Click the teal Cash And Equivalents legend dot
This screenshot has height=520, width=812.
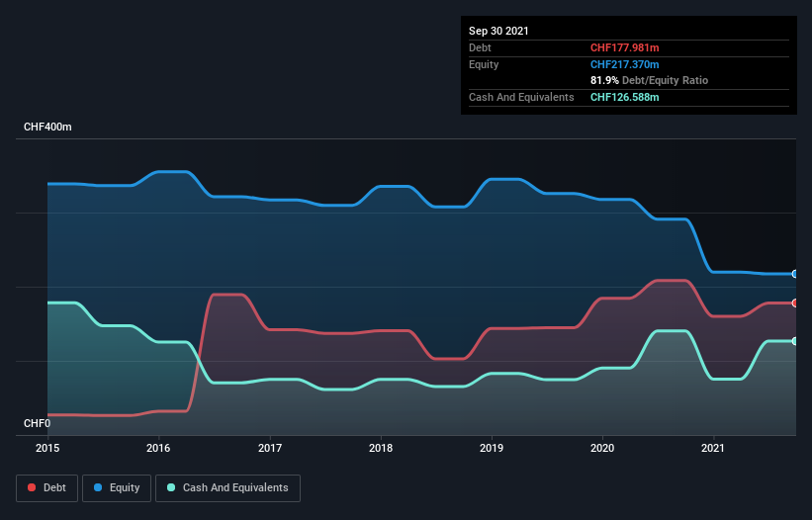pyautogui.click(x=171, y=487)
